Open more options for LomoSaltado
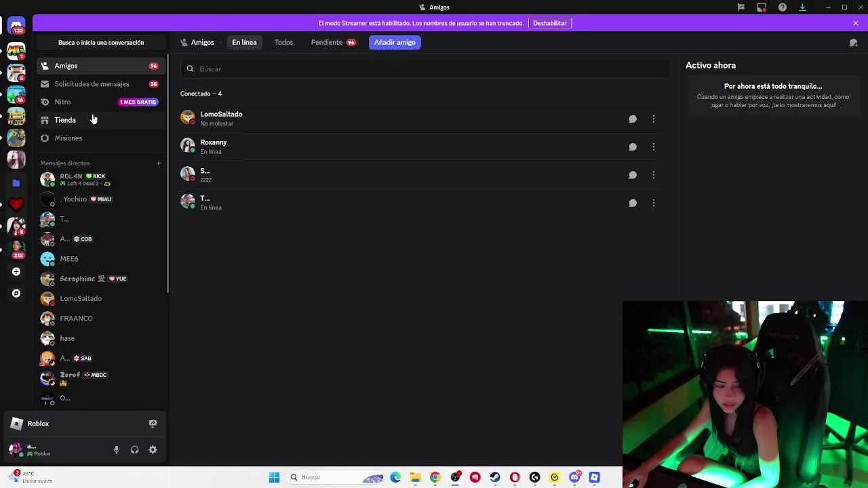 (654, 119)
